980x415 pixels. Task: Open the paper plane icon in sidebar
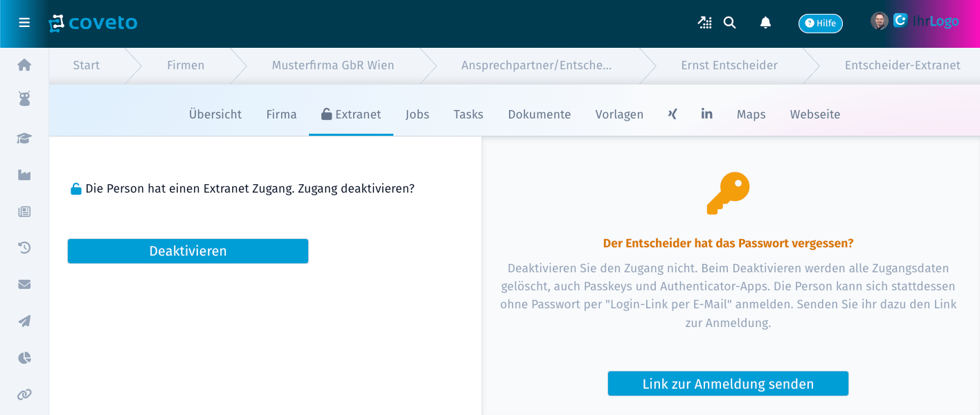[24, 321]
